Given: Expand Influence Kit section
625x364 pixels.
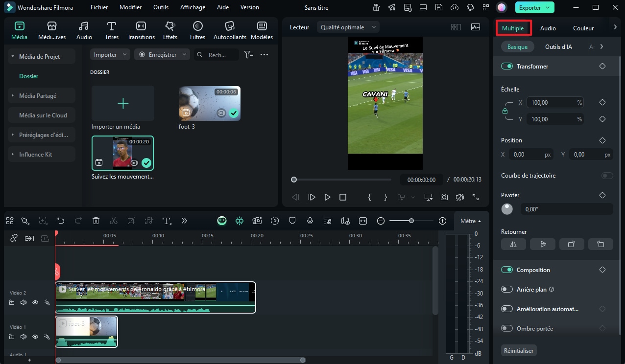Looking at the screenshot, I should tap(13, 155).
